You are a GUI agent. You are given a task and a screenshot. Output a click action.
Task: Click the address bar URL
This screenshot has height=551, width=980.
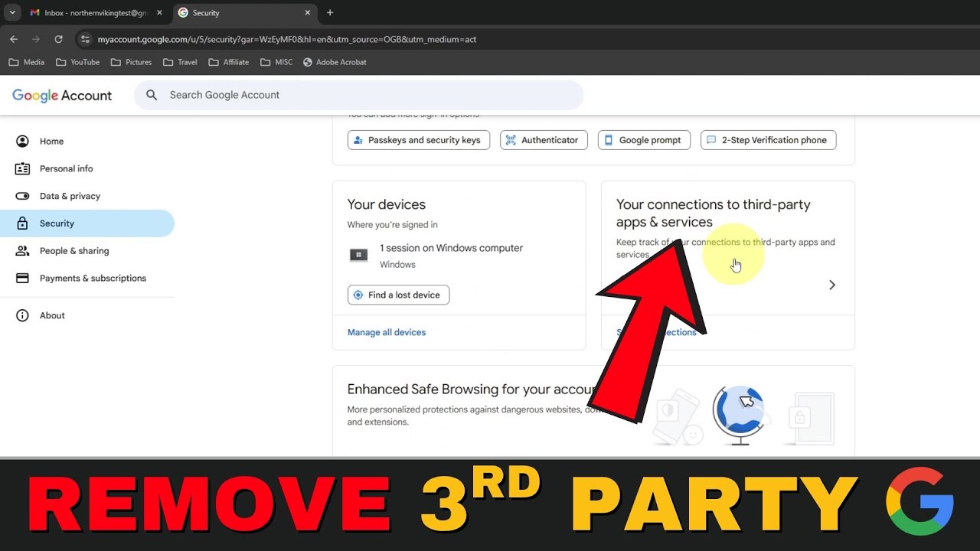click(287, 39)
